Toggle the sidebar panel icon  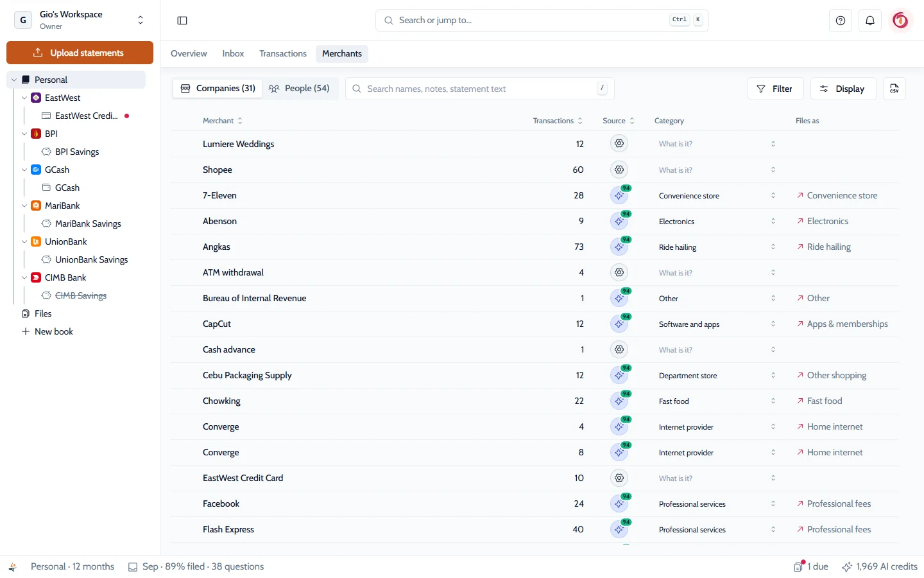(182, 21)
